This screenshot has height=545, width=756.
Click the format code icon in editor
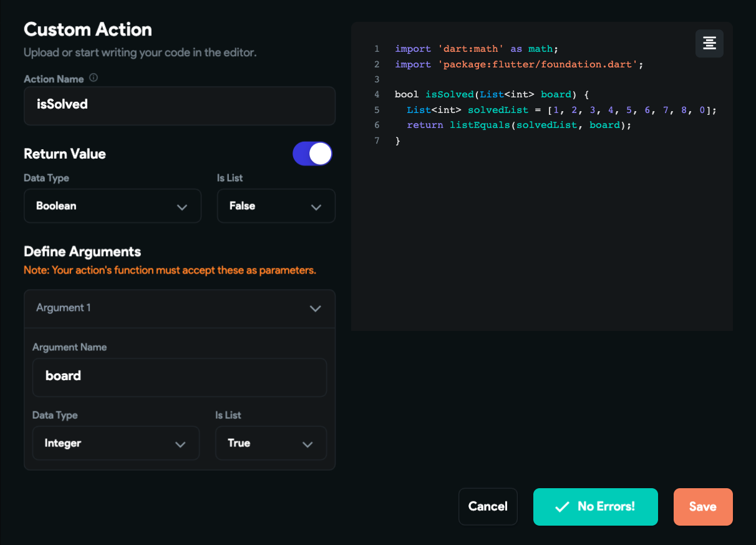pos(709,44)
